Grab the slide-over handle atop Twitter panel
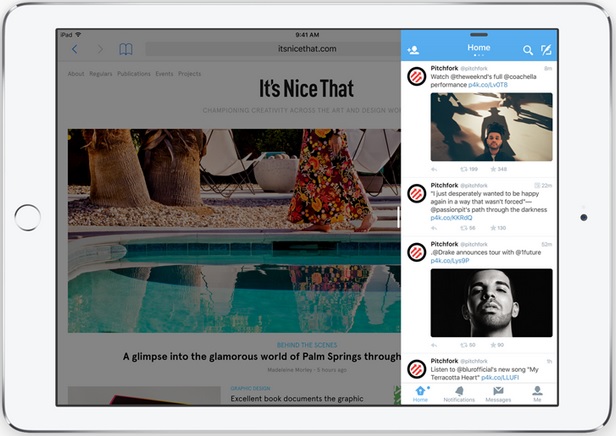The width and height of the screenshot is (616, 436). coord(479,35)
